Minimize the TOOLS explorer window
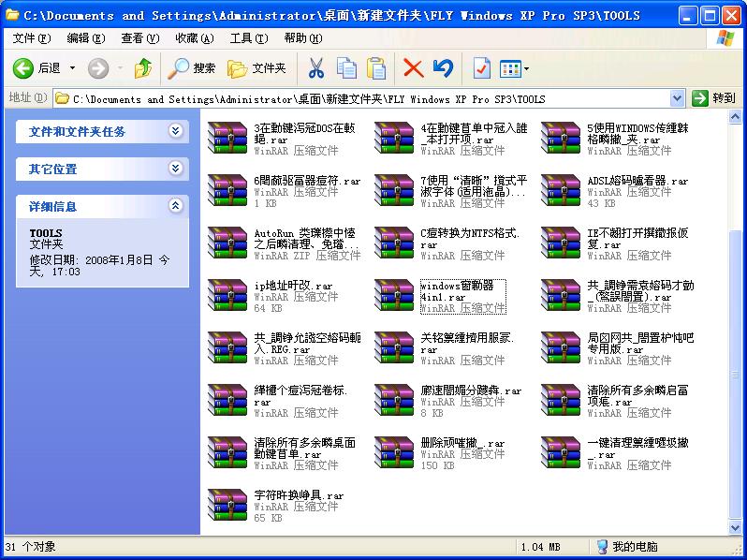The height and width of the screenshot is (560, 747). tap(687, 16)
